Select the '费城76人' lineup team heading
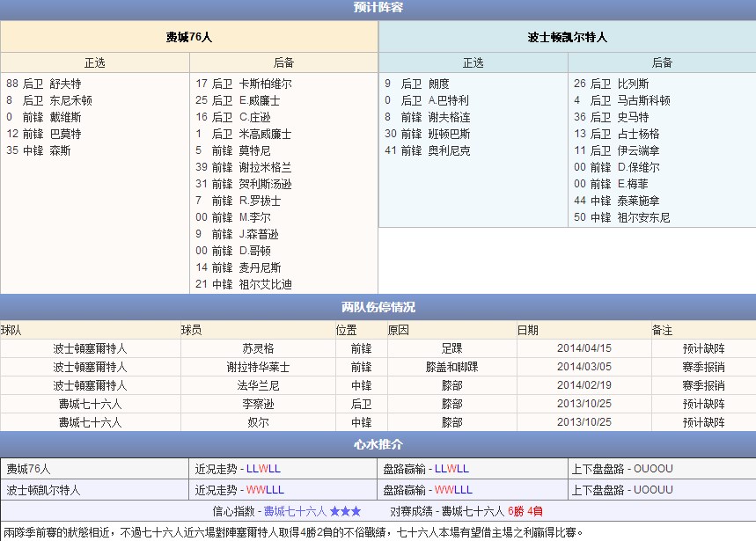The width and height of the screenshot is (756, 541). pyautogui.click(x=189, y=37)
